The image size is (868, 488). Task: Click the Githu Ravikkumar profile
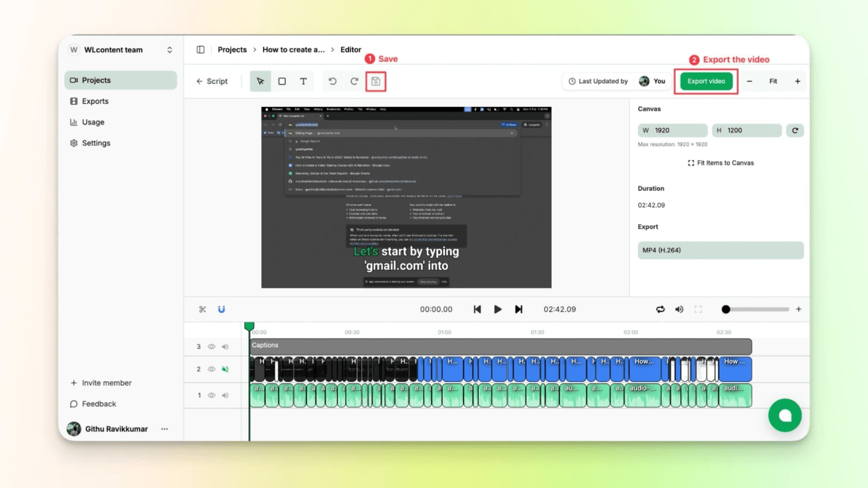[x=108, y=429]
